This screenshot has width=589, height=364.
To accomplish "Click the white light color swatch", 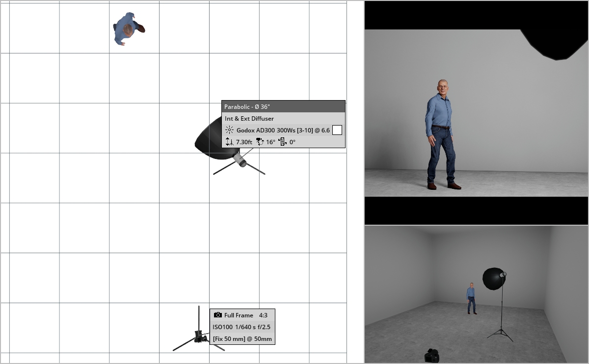I will pos(337,130).
